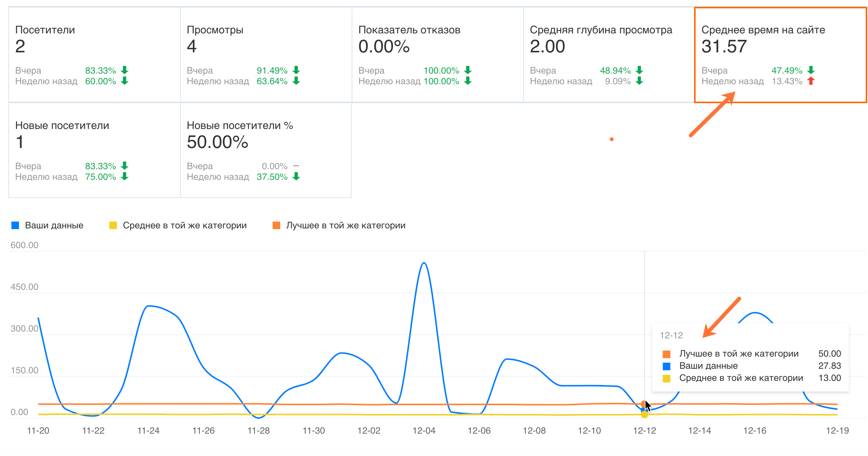Toggle Среднее в той же категории legend
This screenshot has width=868, height=456.
coord(178,225)
